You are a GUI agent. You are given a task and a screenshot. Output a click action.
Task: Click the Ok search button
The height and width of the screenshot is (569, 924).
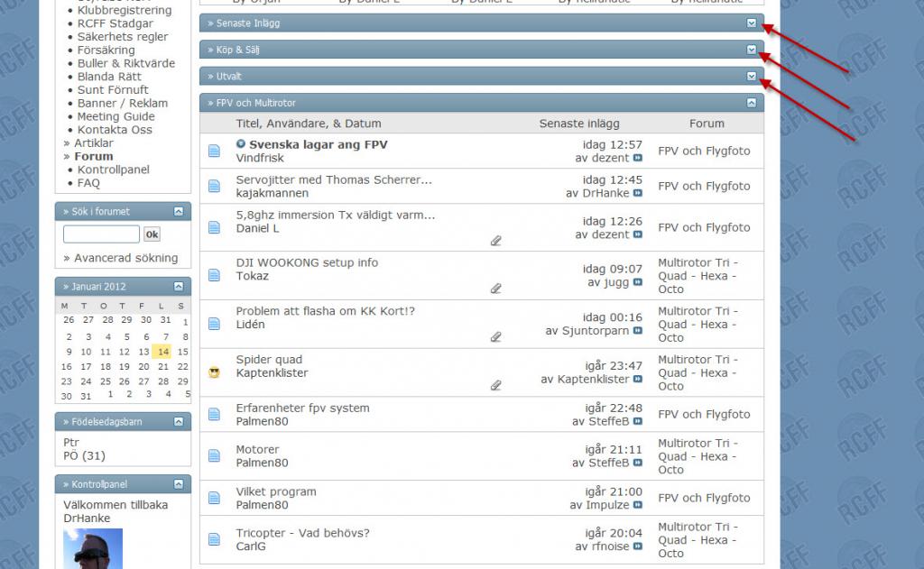pos(152,234)
